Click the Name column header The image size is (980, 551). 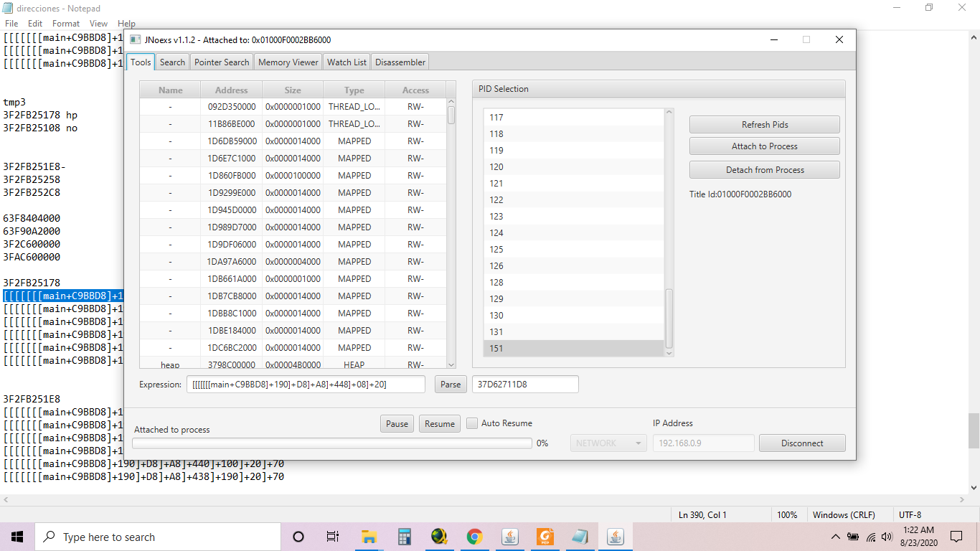tap(170, 90)
